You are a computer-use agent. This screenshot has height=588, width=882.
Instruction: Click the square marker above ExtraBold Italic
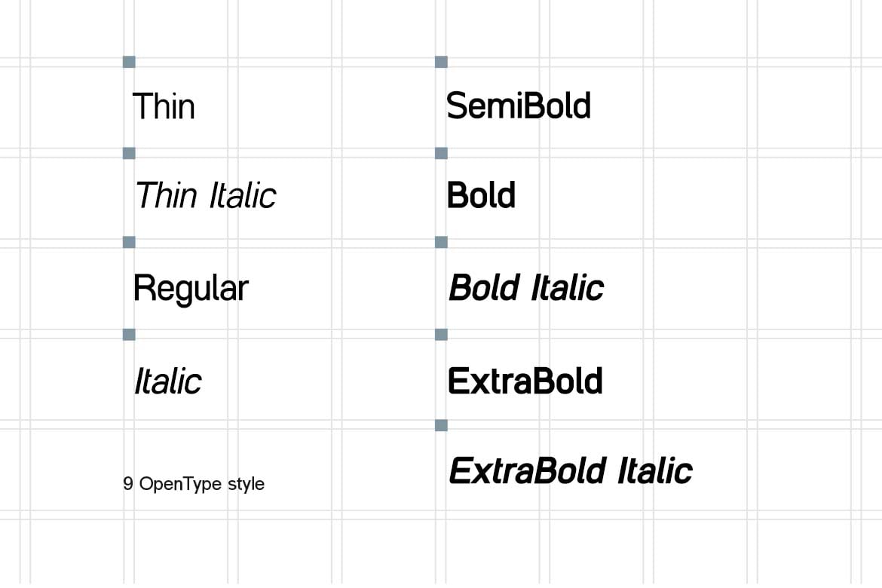point(442,425)
